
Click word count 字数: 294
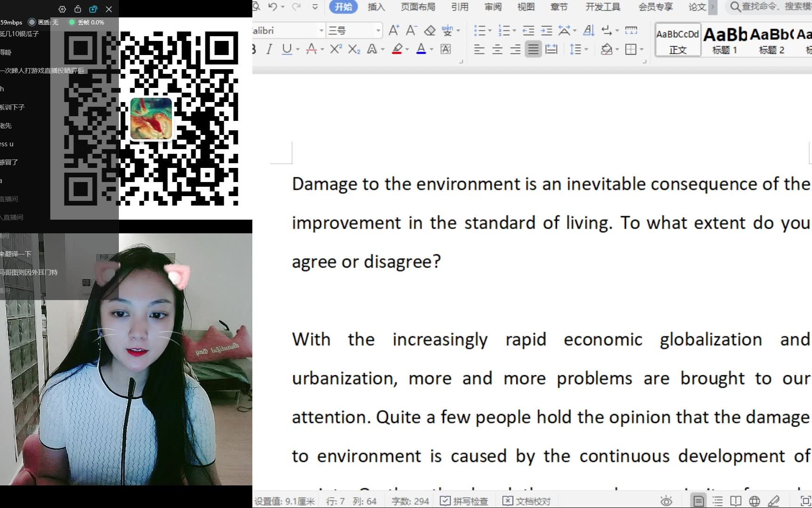pos(410,501)
